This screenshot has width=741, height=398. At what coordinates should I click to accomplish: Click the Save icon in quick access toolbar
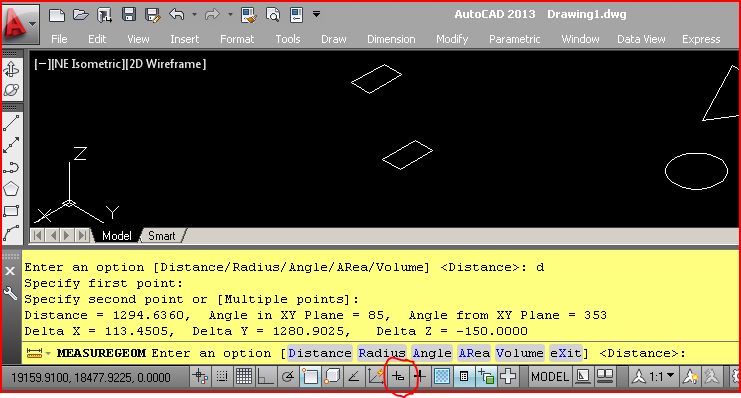[x=129, y=14]
